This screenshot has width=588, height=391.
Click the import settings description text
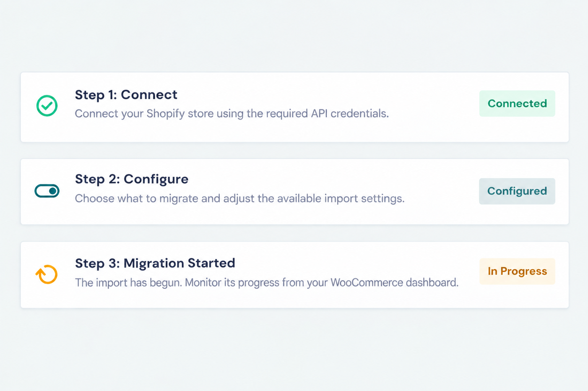point(240,199)
